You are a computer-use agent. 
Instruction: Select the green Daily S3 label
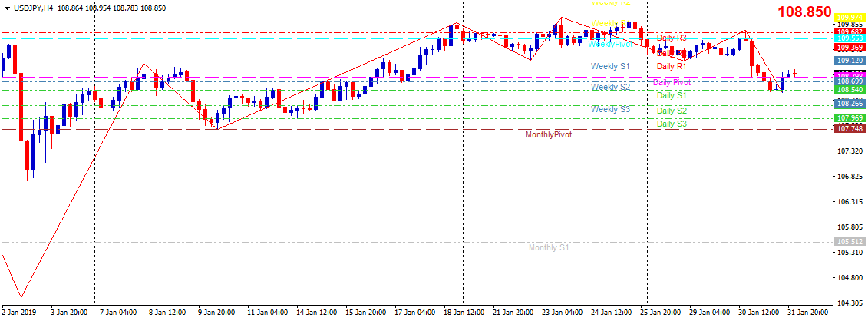click(x=672, y=124)
